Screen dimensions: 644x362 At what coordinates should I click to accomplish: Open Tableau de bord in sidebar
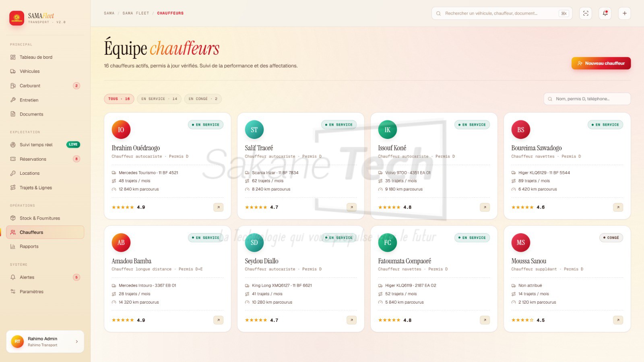coord(45,57)
